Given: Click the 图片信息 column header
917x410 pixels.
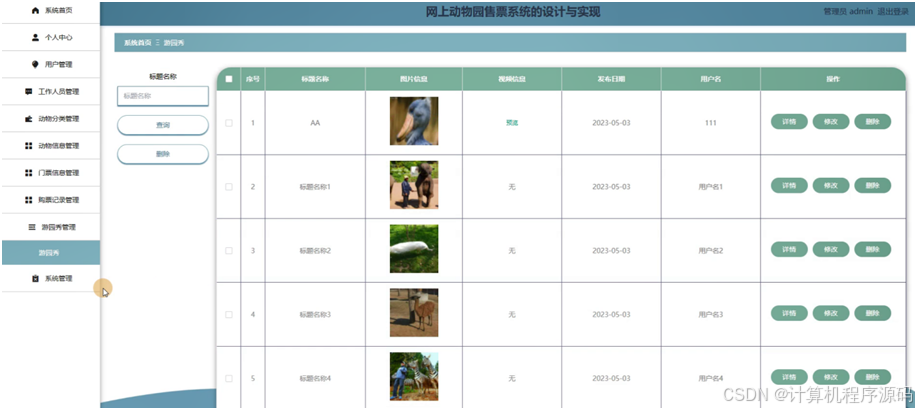Looking at the screenshot, I should coord(413,79).
